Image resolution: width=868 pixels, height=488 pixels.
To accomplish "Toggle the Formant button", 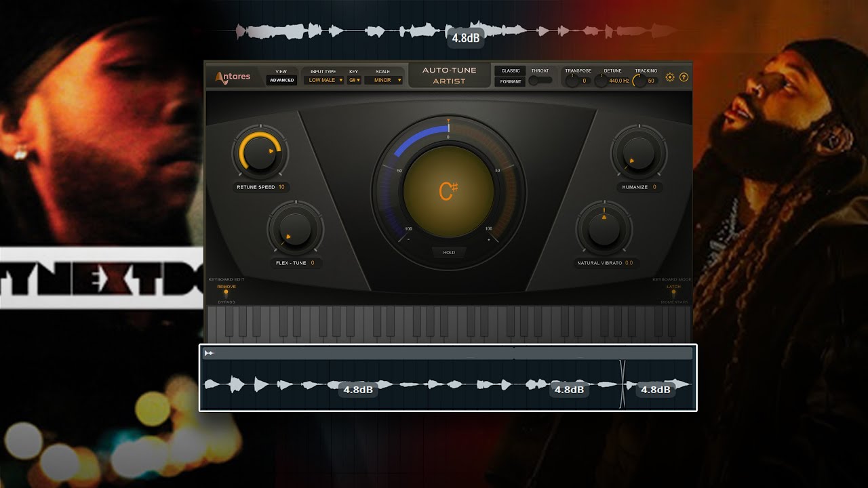I will pos(511,82).
